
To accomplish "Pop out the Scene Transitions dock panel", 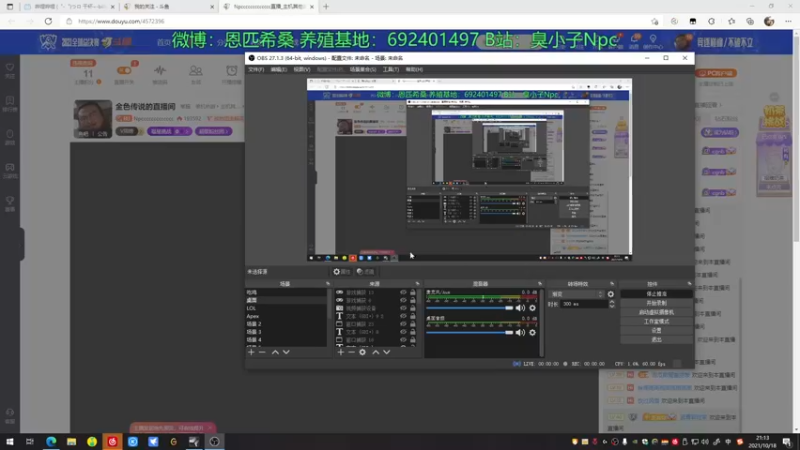I will click(612, 284).
